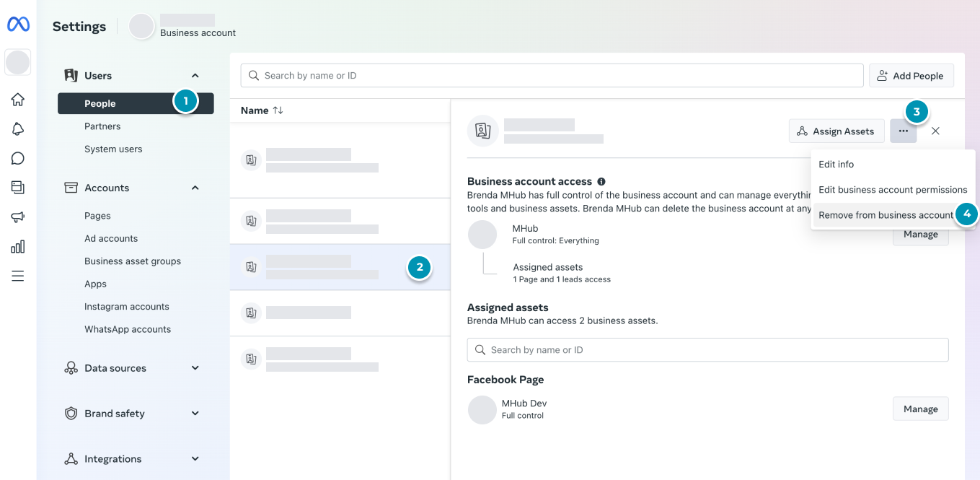Open Instagram accounts in sidebar
980x480 pixels.
pos(127,307)
